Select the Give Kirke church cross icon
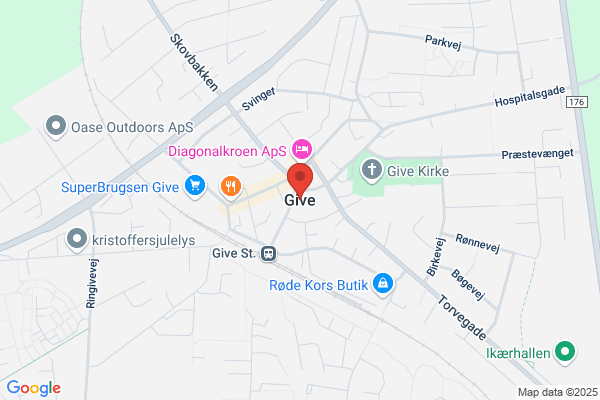The height and width of the screenshot is (400, 600). click(372, 170)
